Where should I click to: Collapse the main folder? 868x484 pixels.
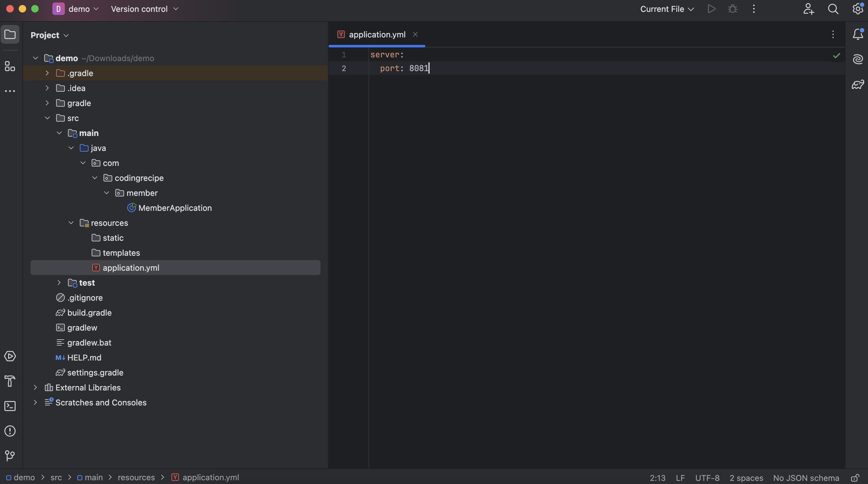point(59,133)
